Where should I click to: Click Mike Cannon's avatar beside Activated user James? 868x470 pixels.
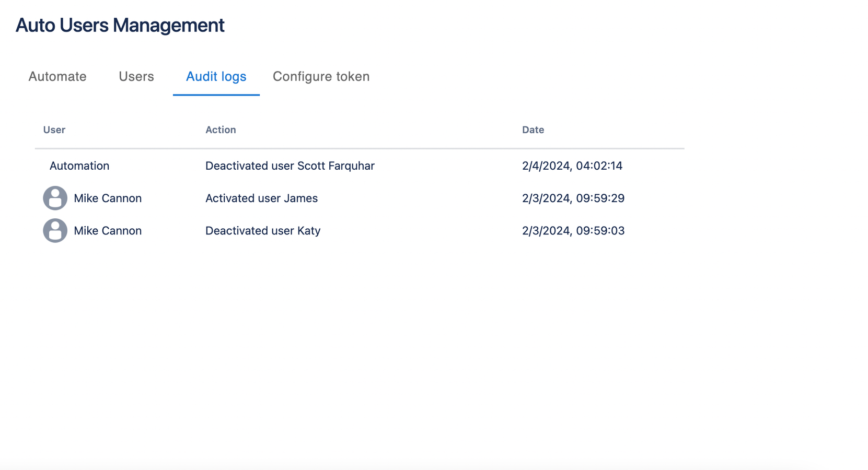click(x=55, y=198)
